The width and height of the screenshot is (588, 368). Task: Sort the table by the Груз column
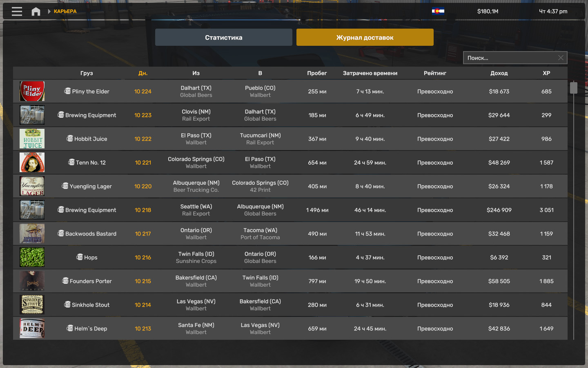click(87, 73)
